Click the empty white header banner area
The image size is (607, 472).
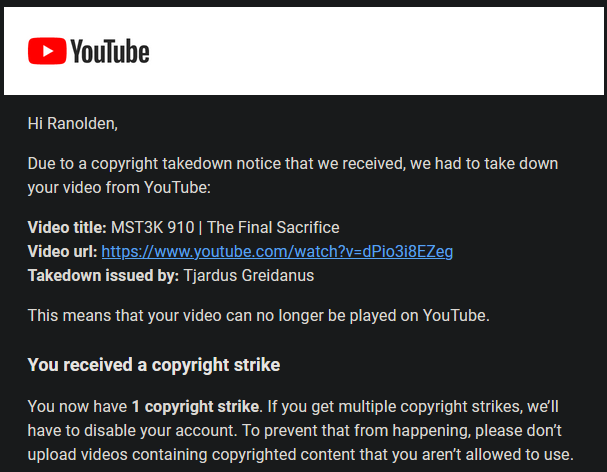[400, 52]
